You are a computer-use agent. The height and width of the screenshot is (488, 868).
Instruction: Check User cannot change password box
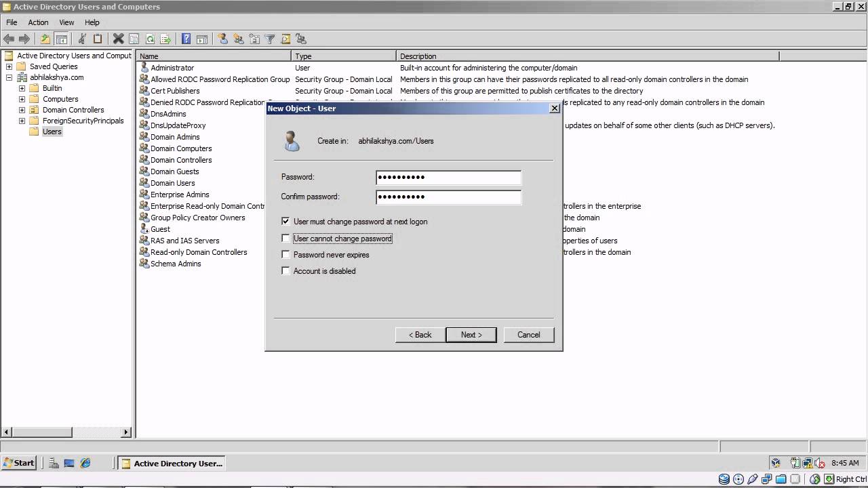[x=285, y=238]
